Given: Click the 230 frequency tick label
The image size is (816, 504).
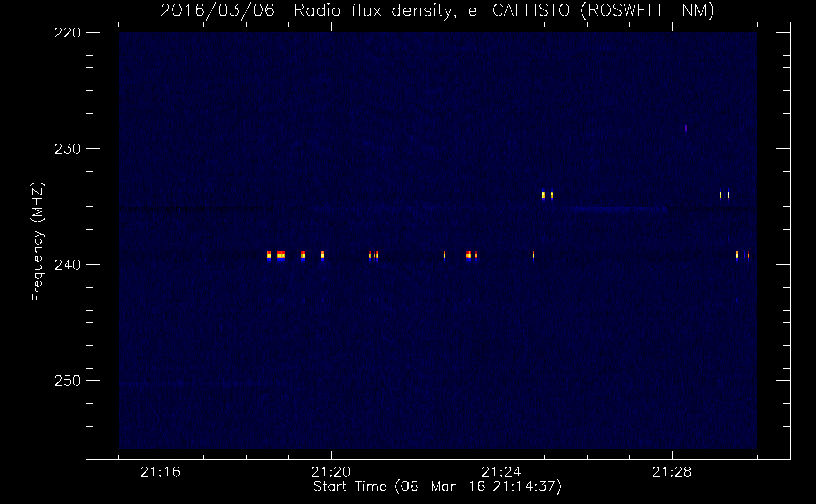Looking at the screenshot, I should click(x=68, y=149).
